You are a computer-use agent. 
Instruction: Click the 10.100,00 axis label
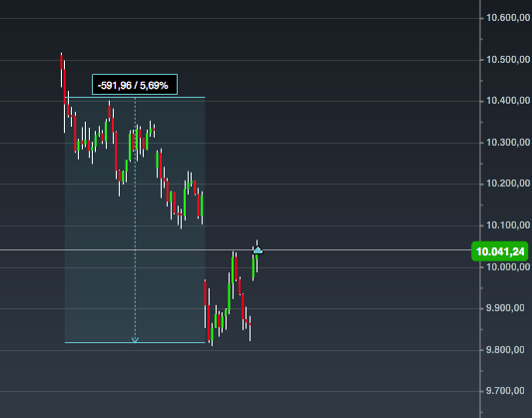pyautogui.click(x=508, y=225)
